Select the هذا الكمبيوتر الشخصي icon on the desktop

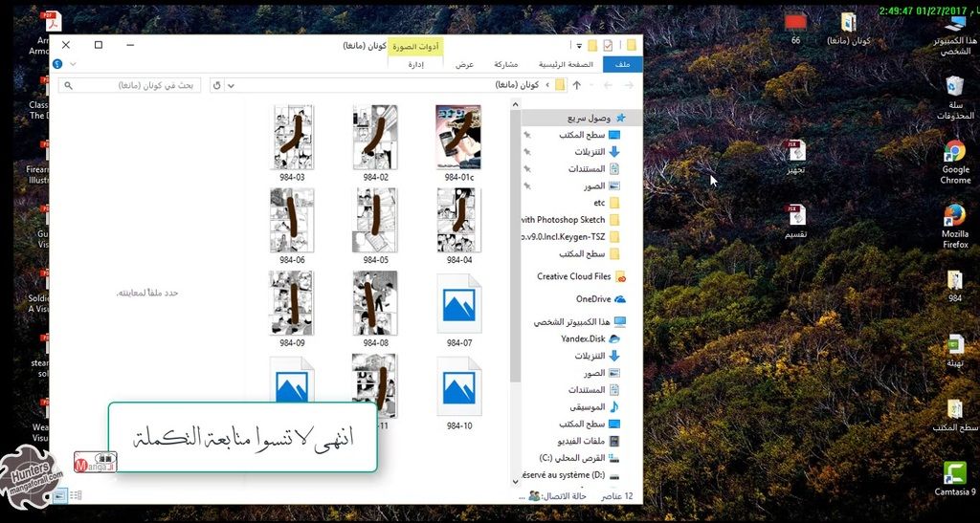coord(956,35)
